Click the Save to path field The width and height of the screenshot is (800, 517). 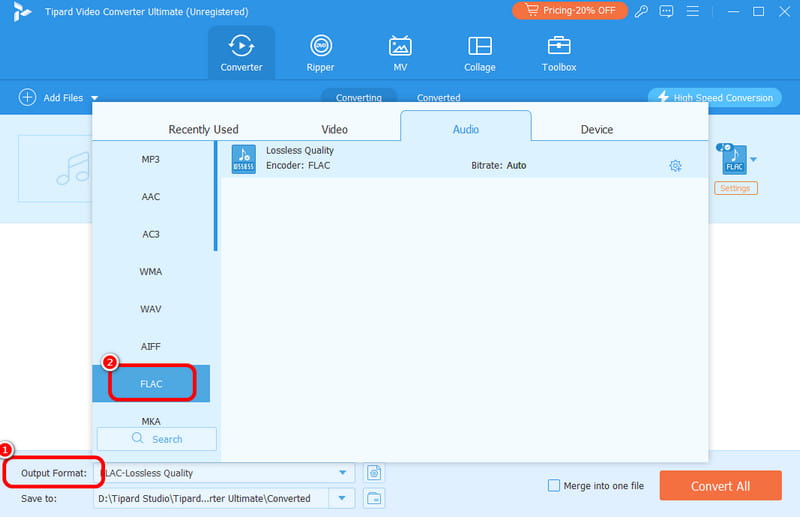point(211,498)
